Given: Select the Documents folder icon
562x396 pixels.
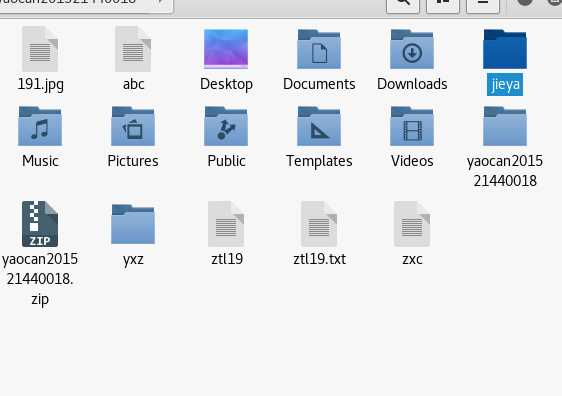Looking at the screenshot, I should (x=319, y=49).
